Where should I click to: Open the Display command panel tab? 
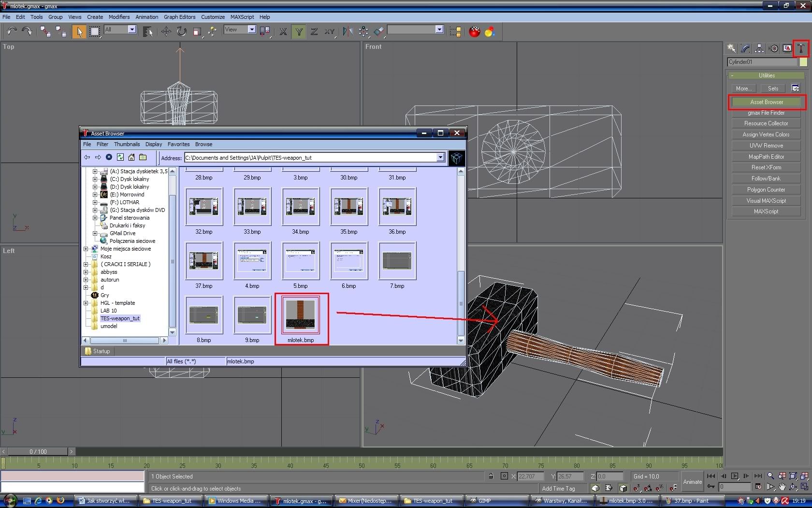point(787,48)
